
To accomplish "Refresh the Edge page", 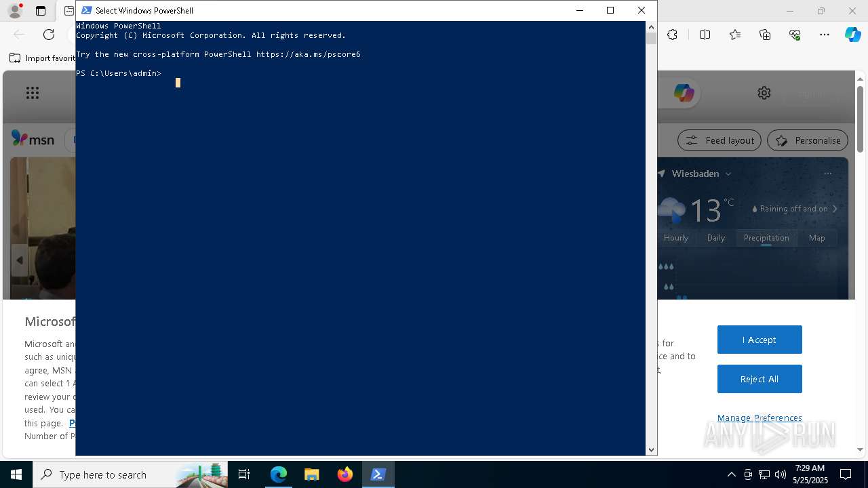I will [x=49, y=35].
